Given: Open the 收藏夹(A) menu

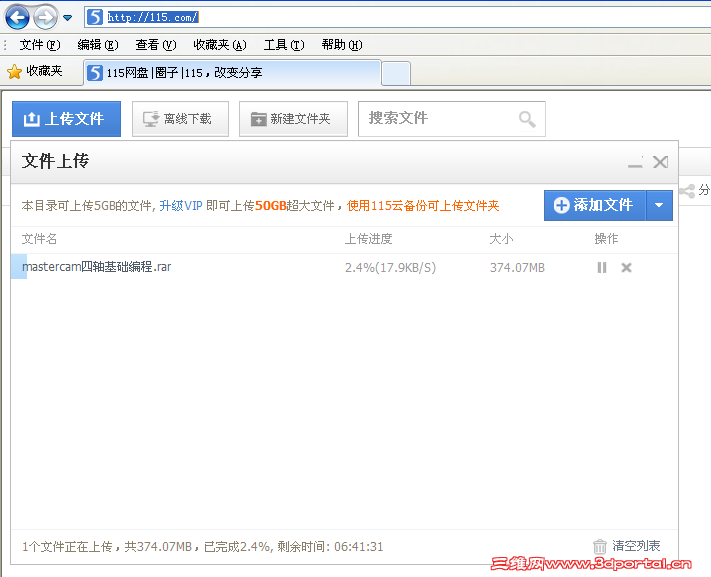Looking at the screenshot, I should (219, 45).
